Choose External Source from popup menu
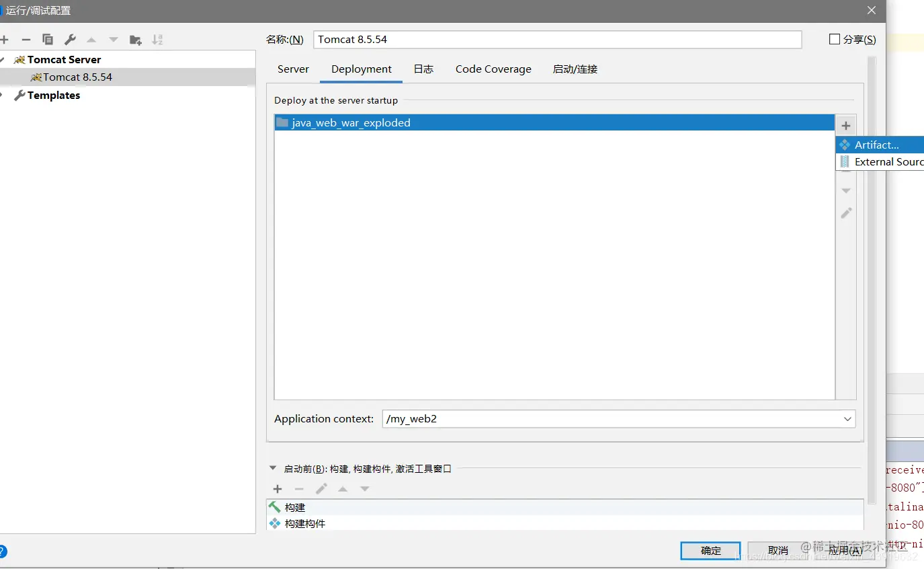Image resolution: width=924 pixels, height=569 pixels. click(x=880, y=161)
